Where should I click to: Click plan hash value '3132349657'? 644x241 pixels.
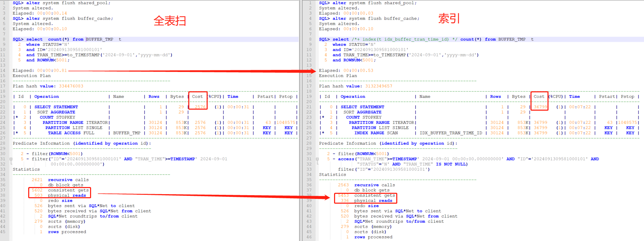click(379, 86)
